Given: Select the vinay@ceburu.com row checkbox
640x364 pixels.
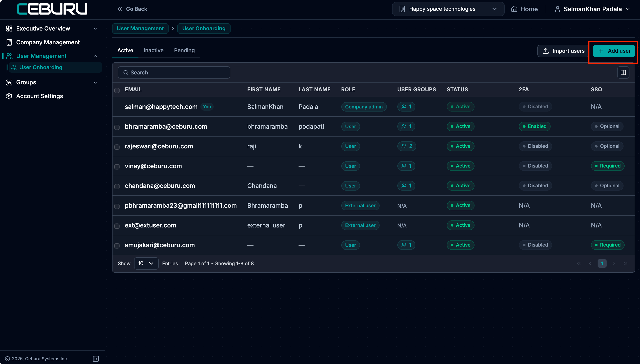Looking at the screenshot, I should coord(117,167).
